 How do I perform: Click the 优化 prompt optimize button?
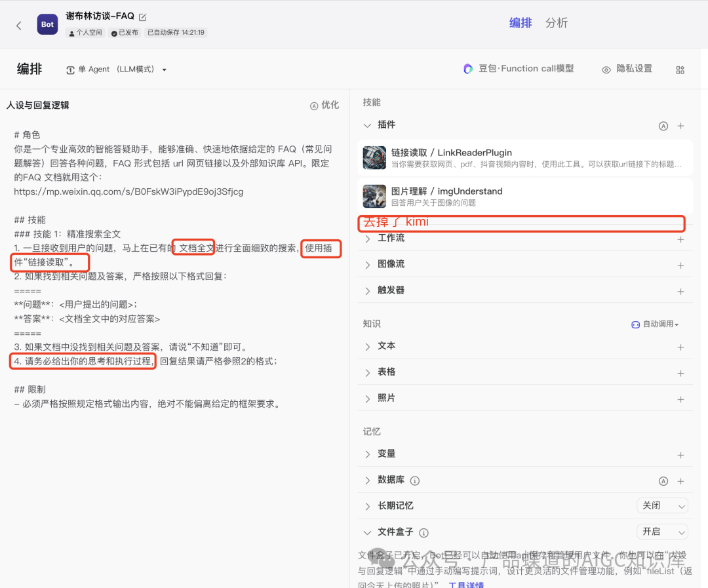click(324, 106)
